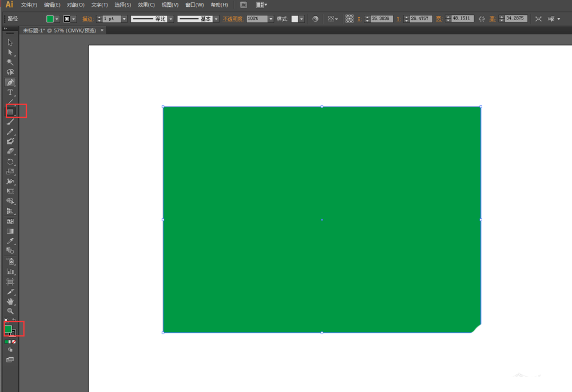Close the 未标题-1 document tab

click(102, 30)
